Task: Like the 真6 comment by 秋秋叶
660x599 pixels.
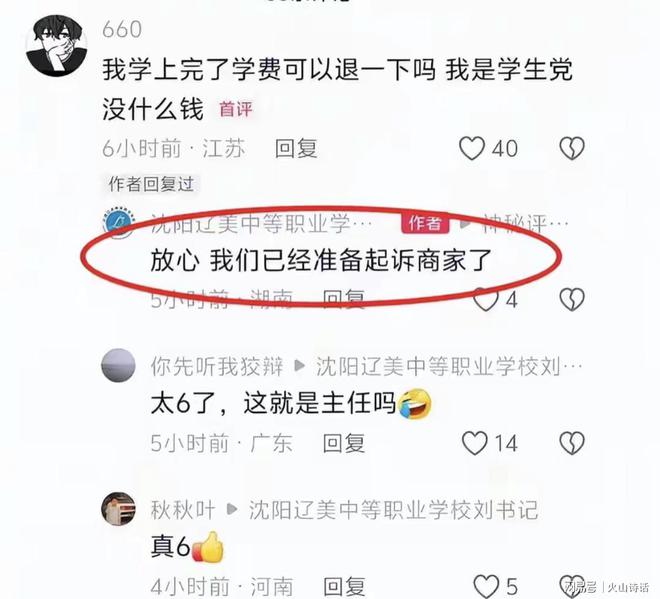Action: click(x=486, y=586)
